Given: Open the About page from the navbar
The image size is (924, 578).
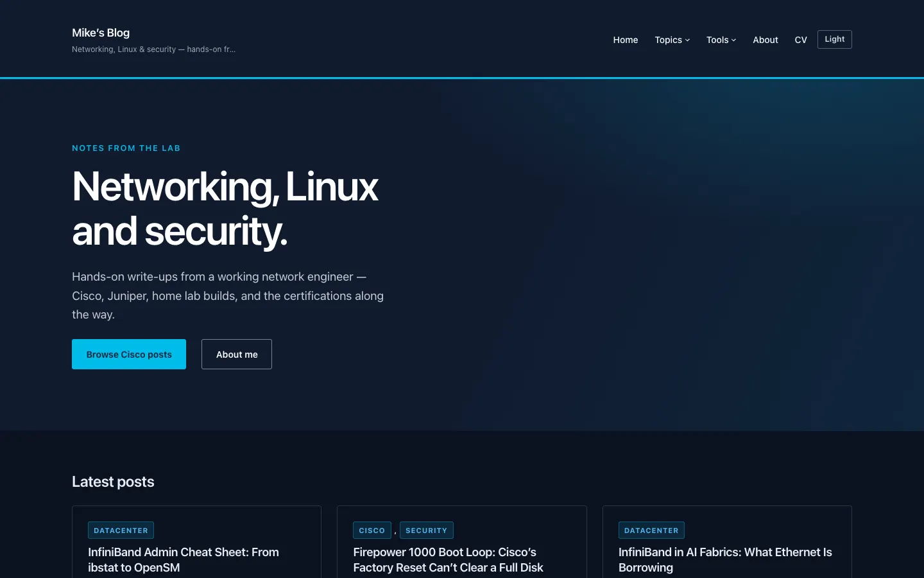Looking at the screenshot, I should point(766,40).
